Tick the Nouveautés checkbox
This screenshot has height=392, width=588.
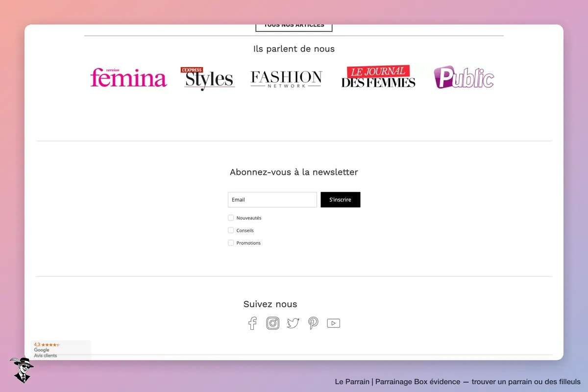(231, 218)
